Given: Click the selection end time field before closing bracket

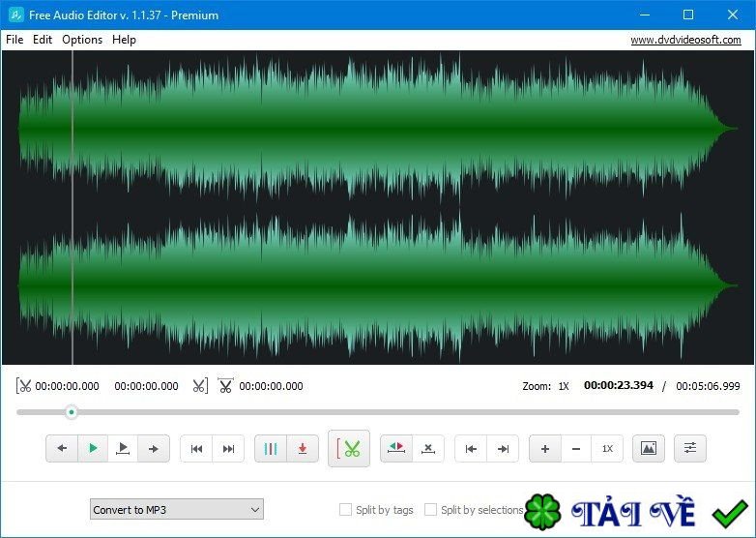Looking at the screenshot, I should coord(146,386).
